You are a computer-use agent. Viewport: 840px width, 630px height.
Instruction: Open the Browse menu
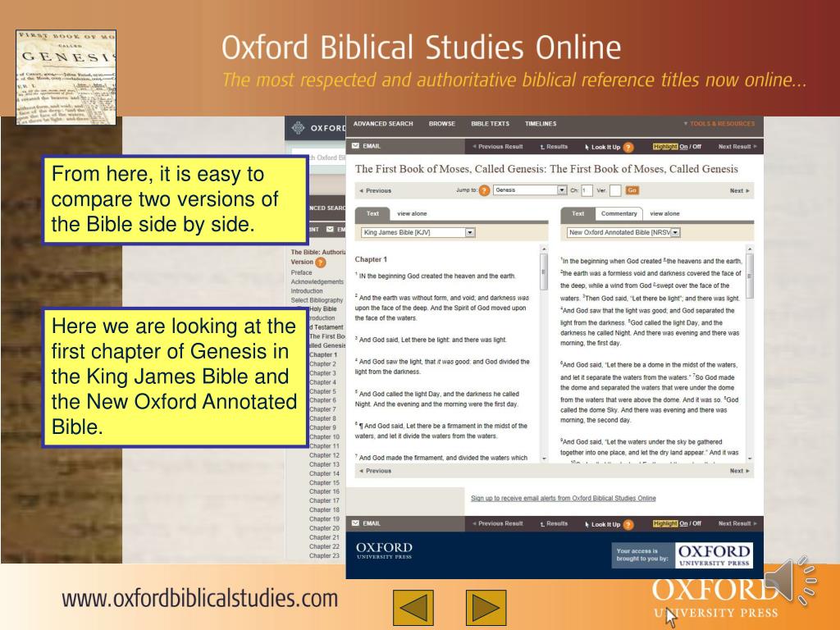point(442,124)
